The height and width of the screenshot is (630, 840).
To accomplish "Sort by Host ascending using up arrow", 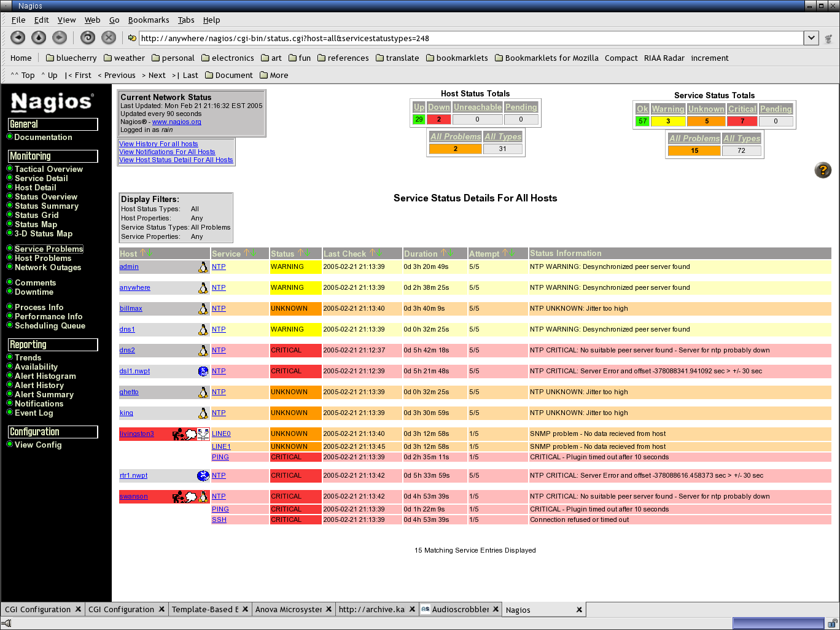I will [x=142, y=253].
